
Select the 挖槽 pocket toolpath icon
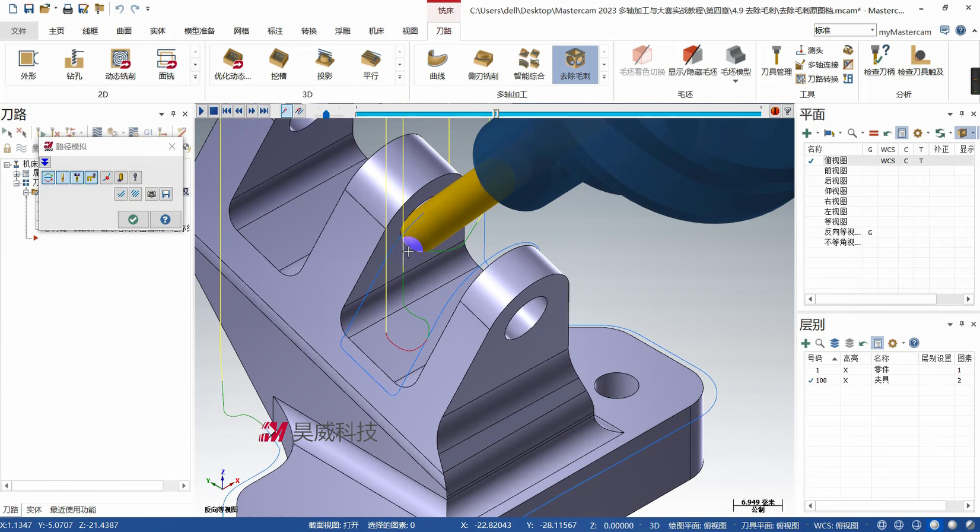279,64
